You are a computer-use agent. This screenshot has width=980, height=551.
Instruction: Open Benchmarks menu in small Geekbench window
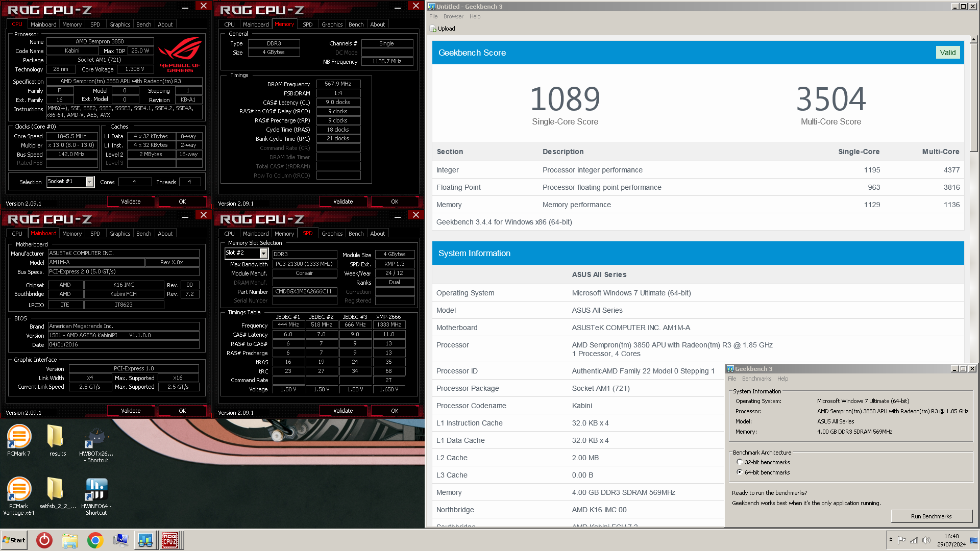tap(756, 379)
